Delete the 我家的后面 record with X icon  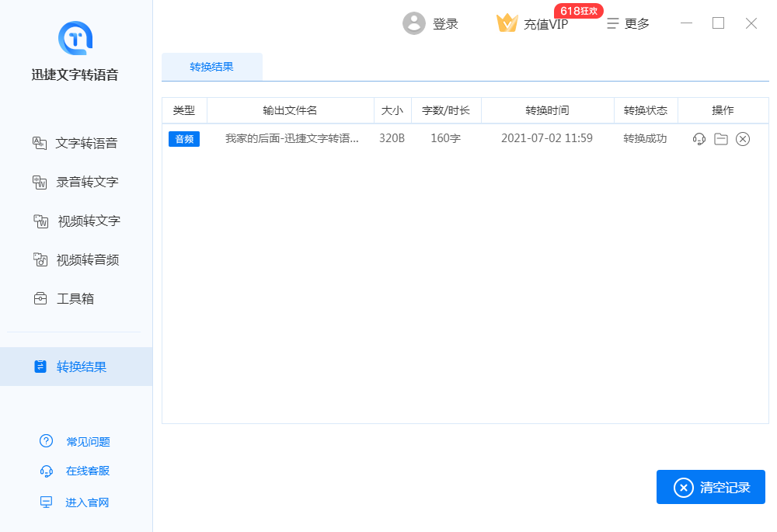pos(743,139)
